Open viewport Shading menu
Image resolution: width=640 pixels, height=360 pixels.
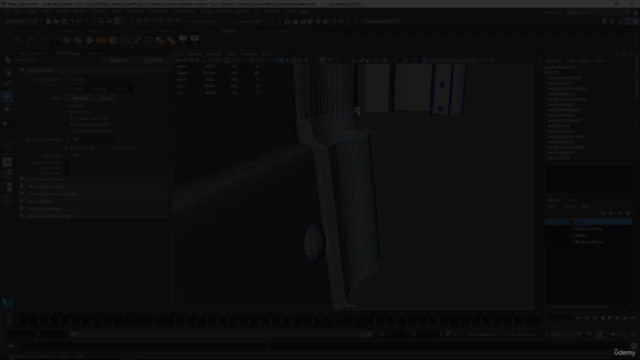195,54
